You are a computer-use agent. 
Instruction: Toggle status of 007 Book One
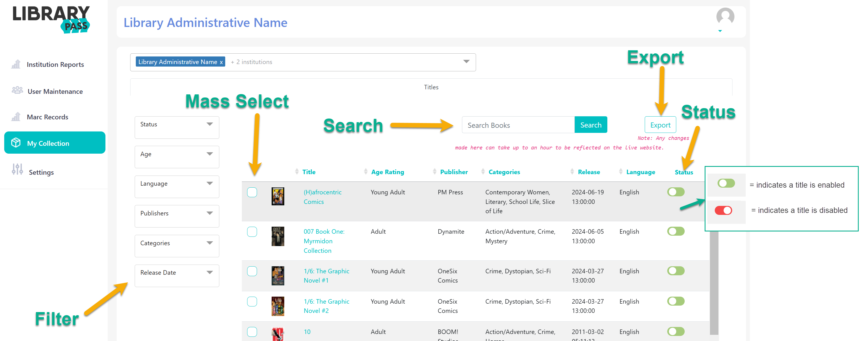pyautogui.click(x=676, y=231)
